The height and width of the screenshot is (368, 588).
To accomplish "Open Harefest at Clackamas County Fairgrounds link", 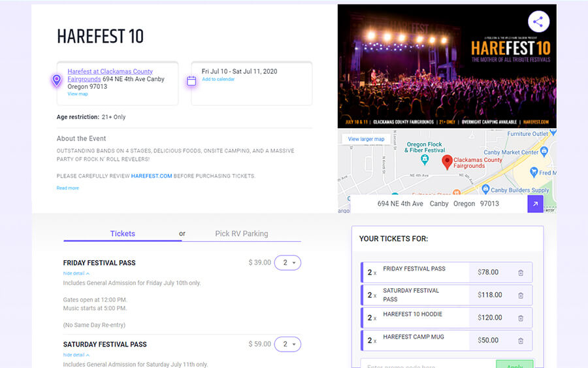I will (x=110, y=75).
